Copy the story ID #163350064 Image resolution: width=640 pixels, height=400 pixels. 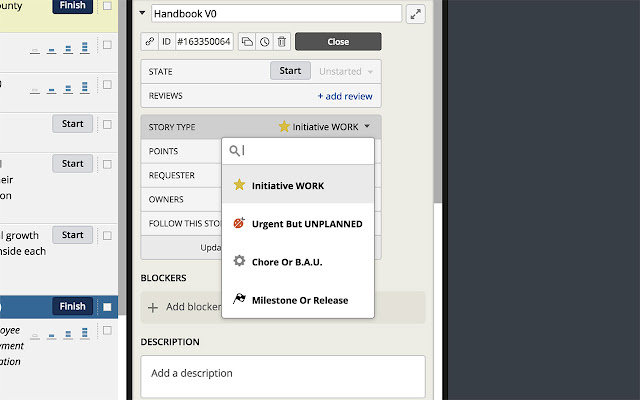tap(204, 42)
